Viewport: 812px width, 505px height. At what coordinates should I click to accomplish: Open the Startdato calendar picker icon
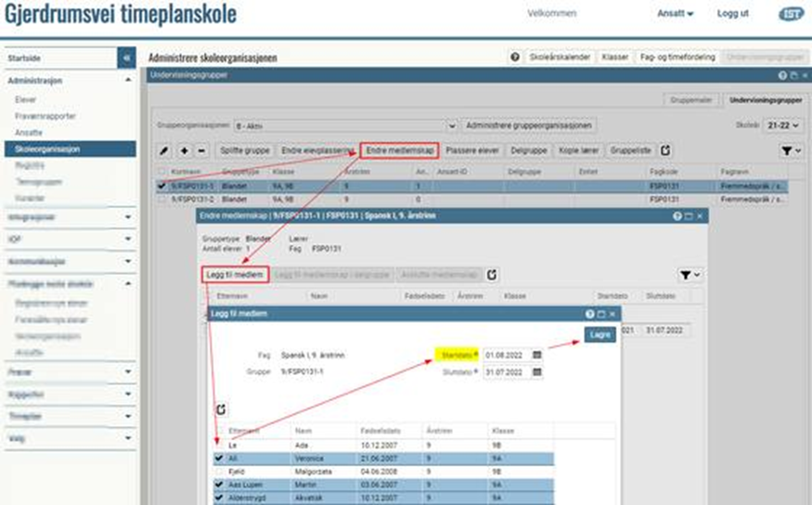[x=537, y=355]
